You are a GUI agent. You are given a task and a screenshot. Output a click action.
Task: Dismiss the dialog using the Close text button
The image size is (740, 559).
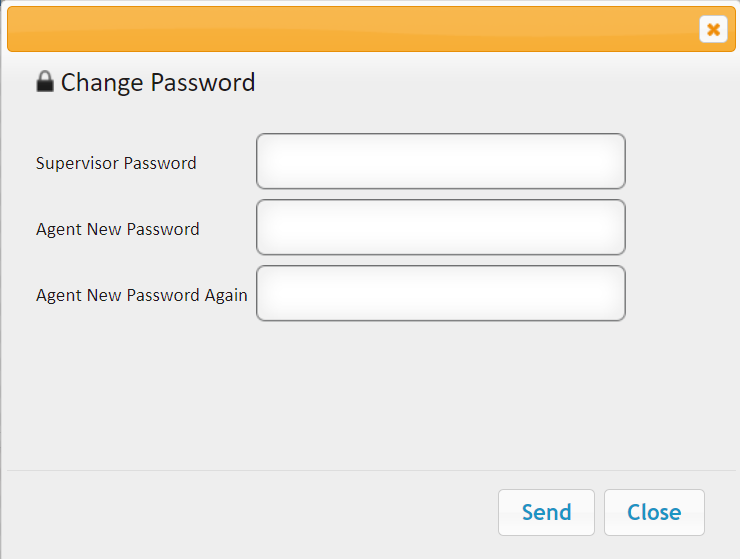[654, 512]
